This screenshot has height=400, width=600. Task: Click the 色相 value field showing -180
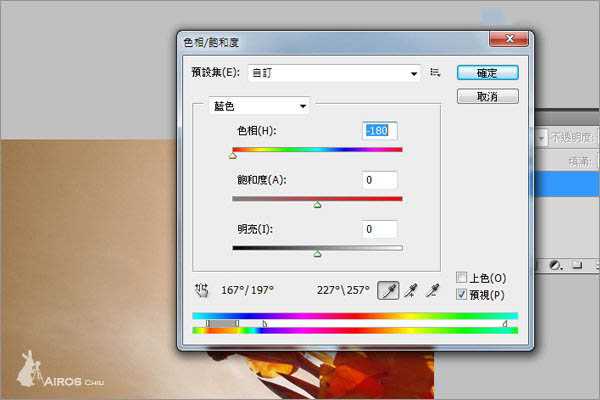tap(380, 131)
